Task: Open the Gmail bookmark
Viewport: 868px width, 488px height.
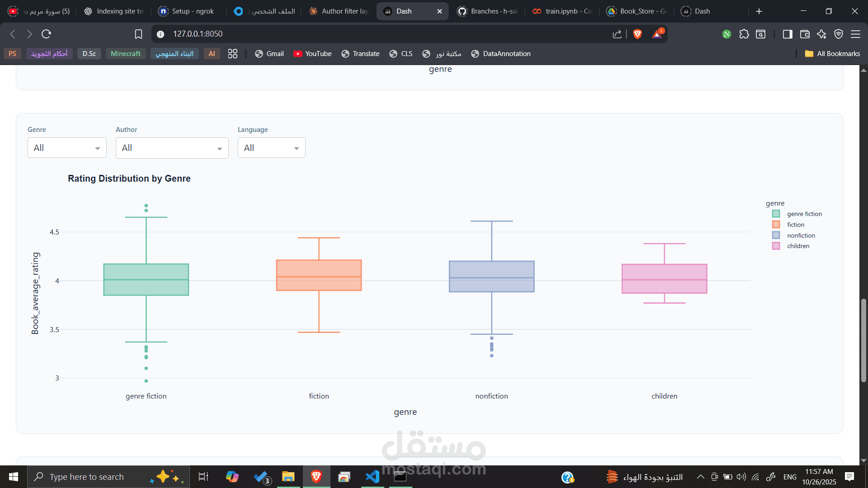Action: tap(269, 54)
